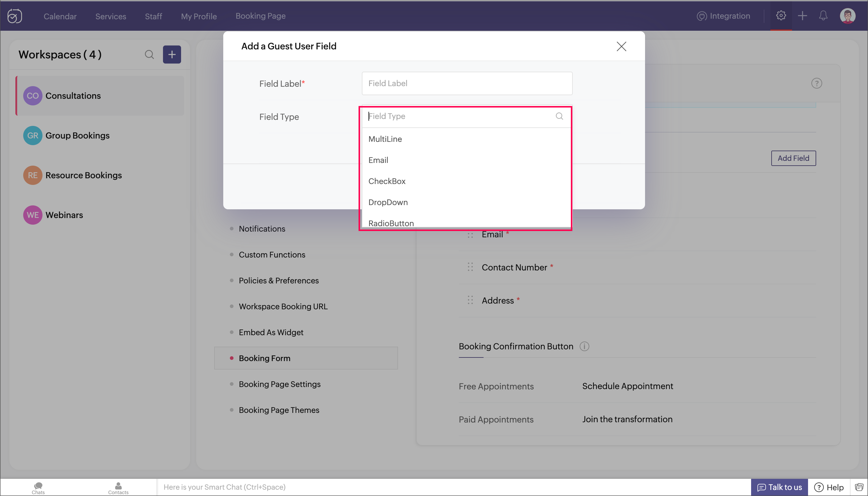Add new workspace with plus button
Image resolution: width=868 pixels, height=496 pixels.
coord(172,55)
